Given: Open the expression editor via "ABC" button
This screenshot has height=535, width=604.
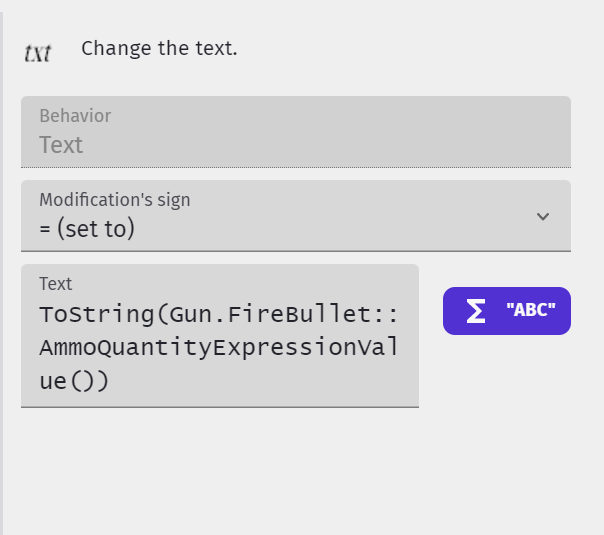Looking at the screenshot, I should 506,311.
